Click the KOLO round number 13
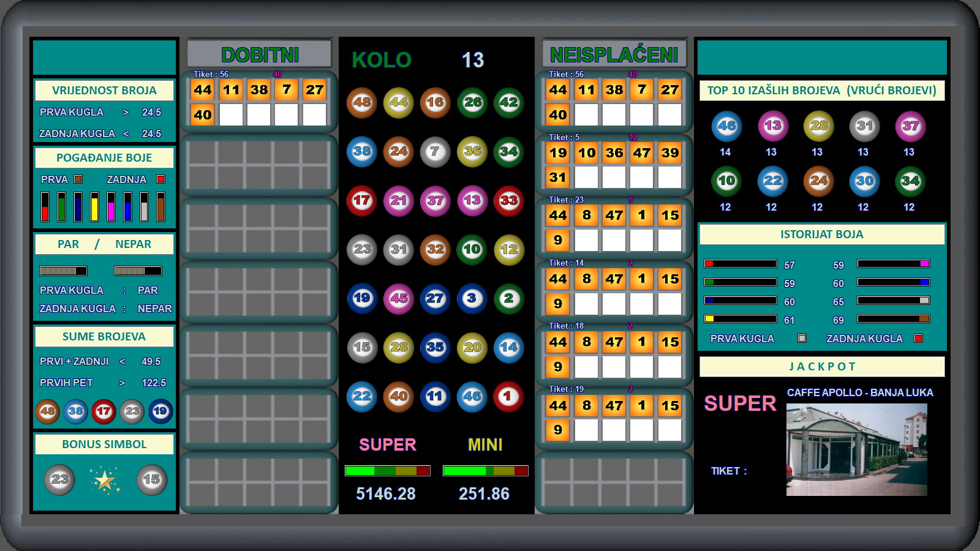The height and width of the screenshot is (551, 980). [x=472, y=60]
